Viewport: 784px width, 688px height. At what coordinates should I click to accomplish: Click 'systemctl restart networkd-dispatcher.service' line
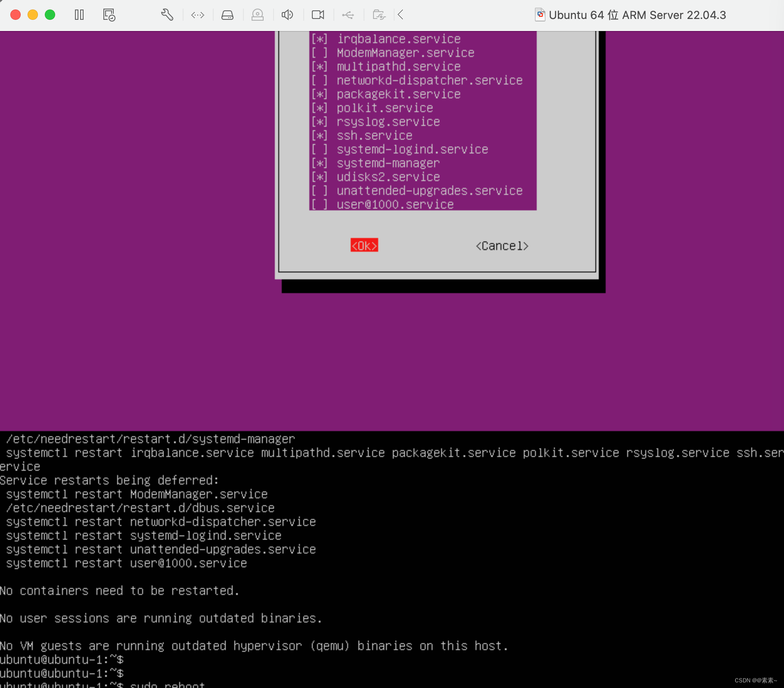coord(161,522)
